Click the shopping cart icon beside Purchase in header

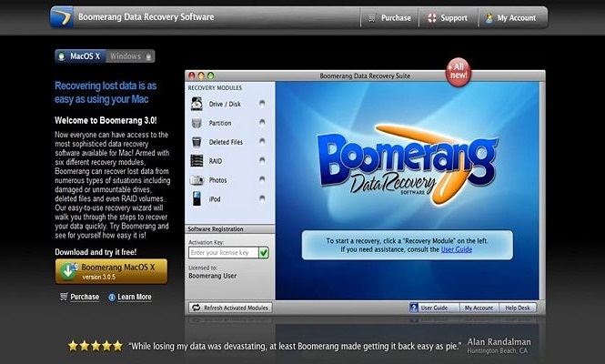[x=372, y=18]
